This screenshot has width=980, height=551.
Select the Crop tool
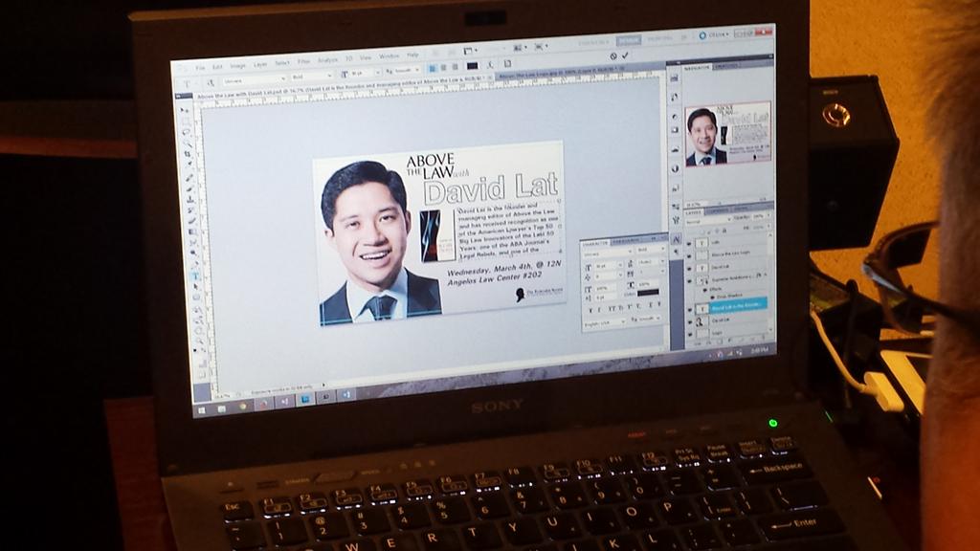point(187,154)
